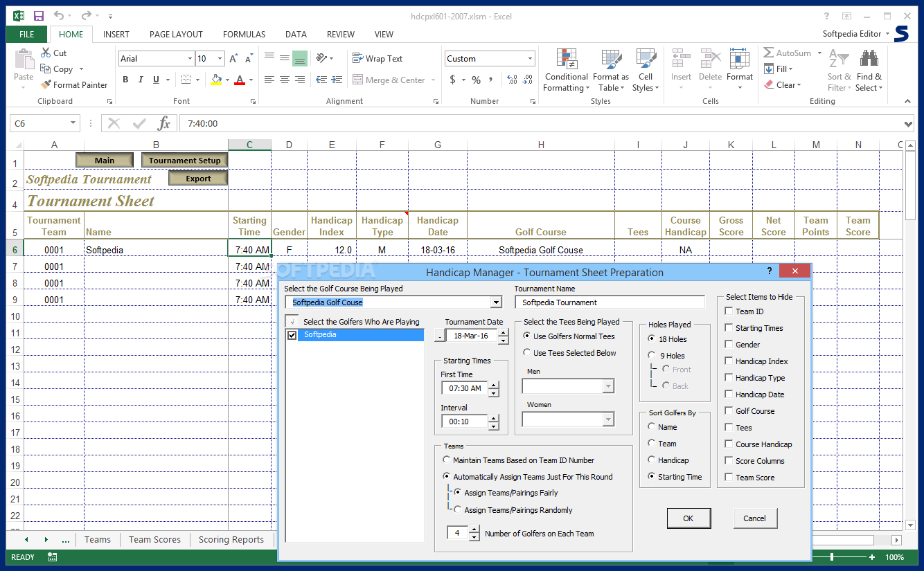The height and width of the screenshot is (571, 924).
Task: Check the Score Columns hide option
Action: [x=729, y=461]
